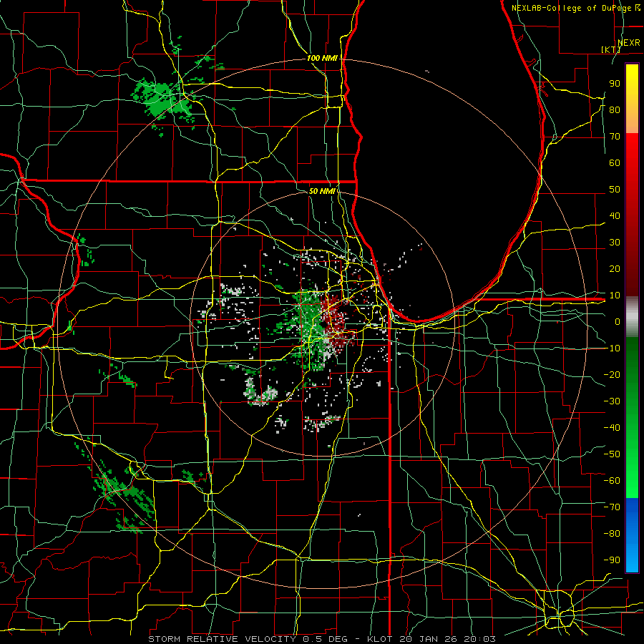Select the '90' value on velocity scale
The image size is (644, 644).
coord(615,84)
